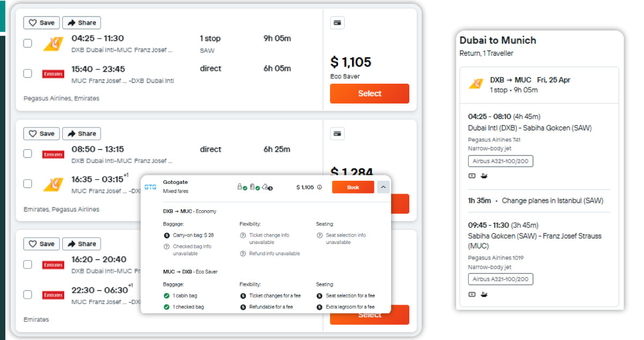Click the question icon beside Refund info unavailable
The width and height of the screenshot is (644, 340).
243,254
